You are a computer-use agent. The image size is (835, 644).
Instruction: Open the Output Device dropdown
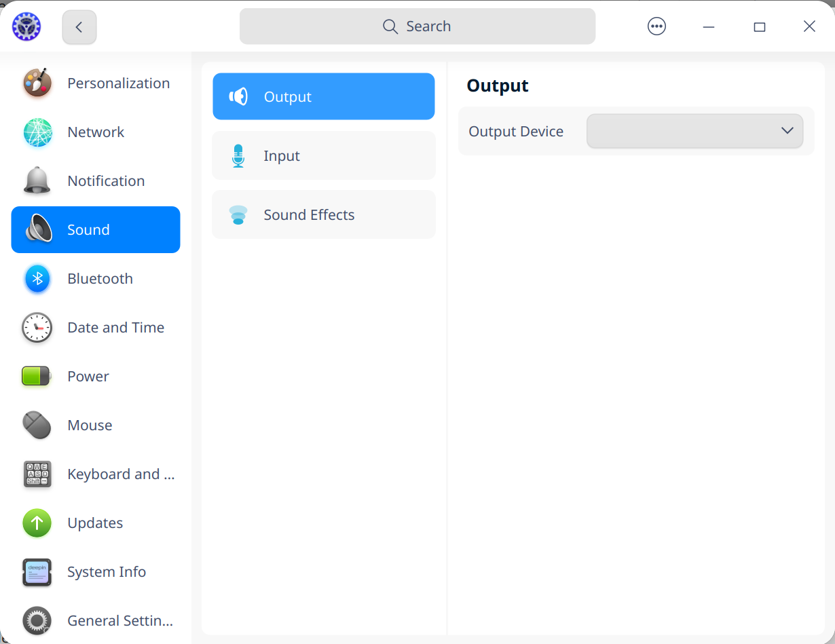click(694, 131)
